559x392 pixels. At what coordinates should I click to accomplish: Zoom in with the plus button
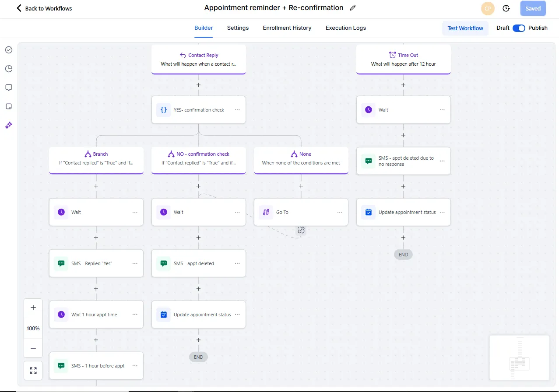(33, 308)
